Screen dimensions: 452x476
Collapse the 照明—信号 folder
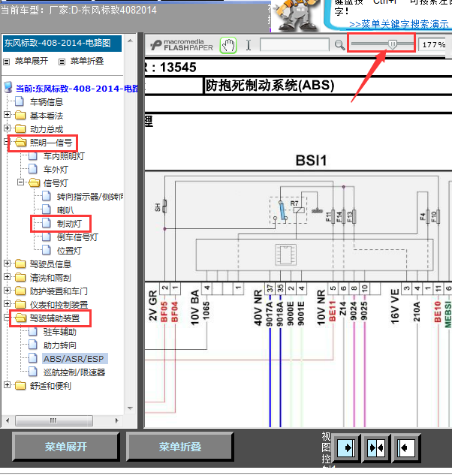point(6,141)
